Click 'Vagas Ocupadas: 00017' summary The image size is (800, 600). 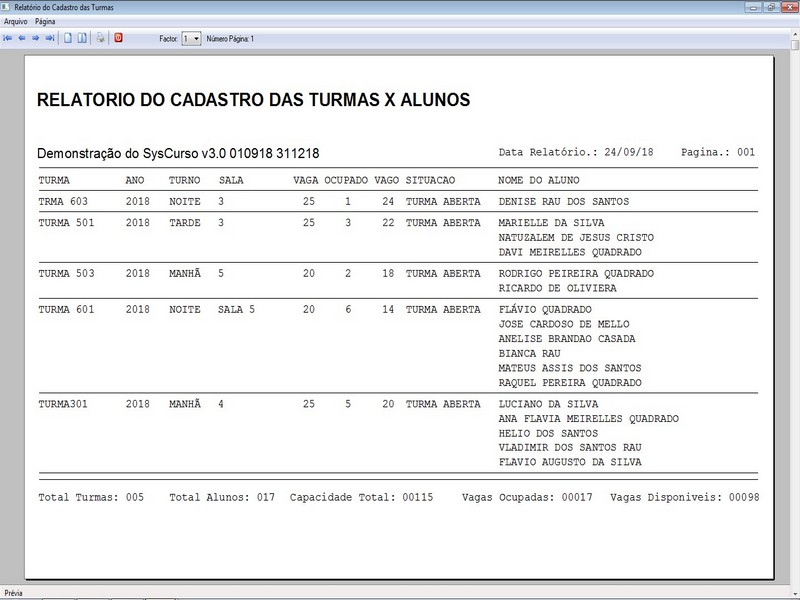pyautogui.click(x=527, y=497)
